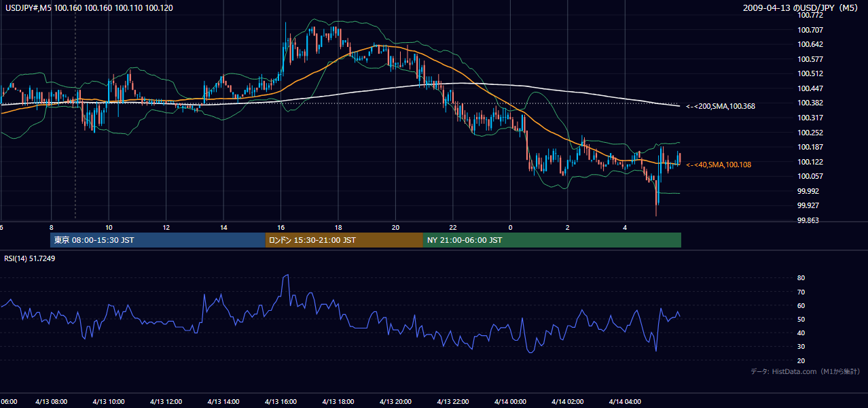
Task: Select the chart title '2009-04-13 のUSD/JPY (M5)'
Action: 801,8
